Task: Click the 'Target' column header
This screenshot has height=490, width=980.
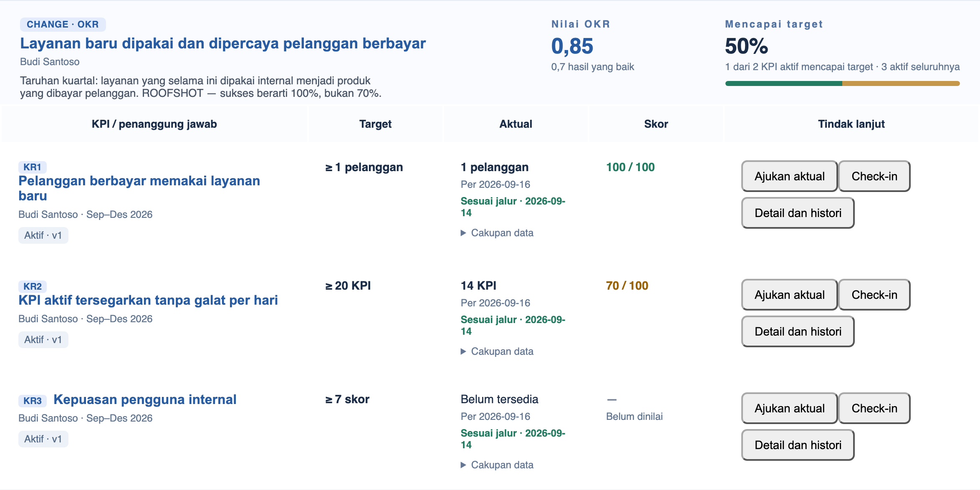Action: (x=375, y=124)
